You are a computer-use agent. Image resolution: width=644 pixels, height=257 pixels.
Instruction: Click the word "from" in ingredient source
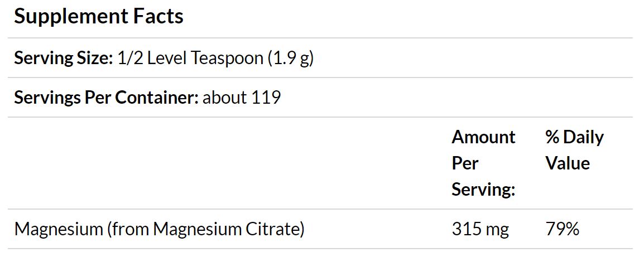(x=130, y=229)
